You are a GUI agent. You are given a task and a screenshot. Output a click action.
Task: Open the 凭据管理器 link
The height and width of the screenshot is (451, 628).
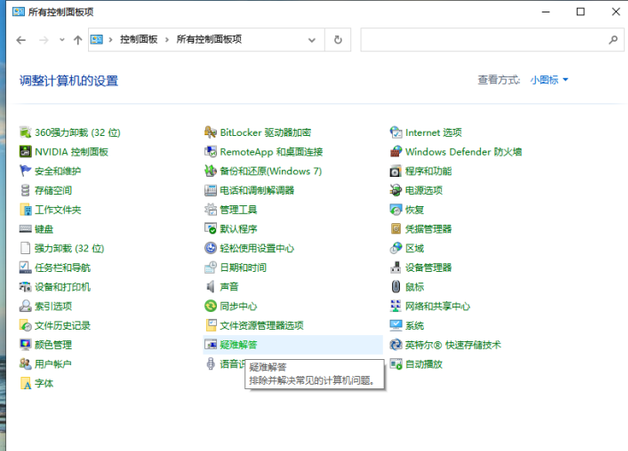click(x=429, y=229)
